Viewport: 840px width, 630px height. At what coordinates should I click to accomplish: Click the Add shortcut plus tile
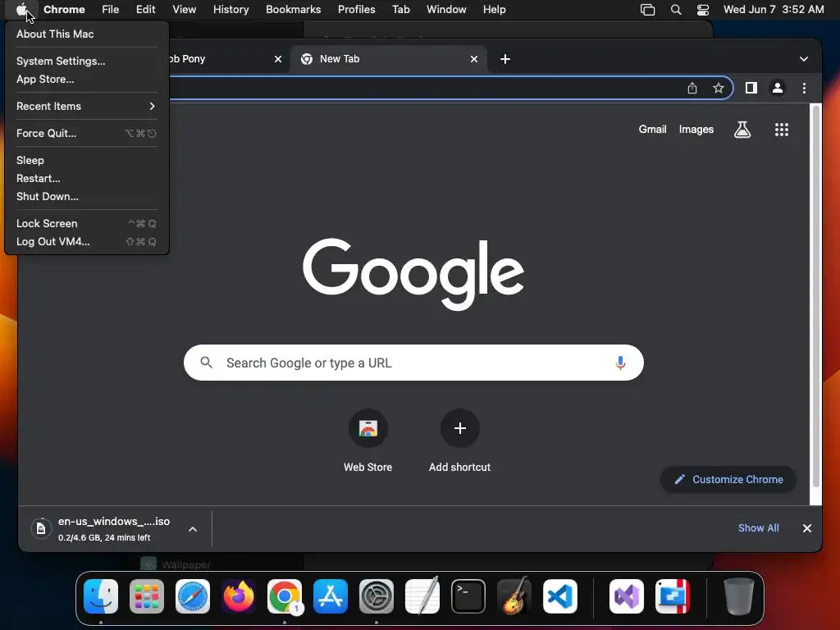pyautogui.click(x=459, y=428)
